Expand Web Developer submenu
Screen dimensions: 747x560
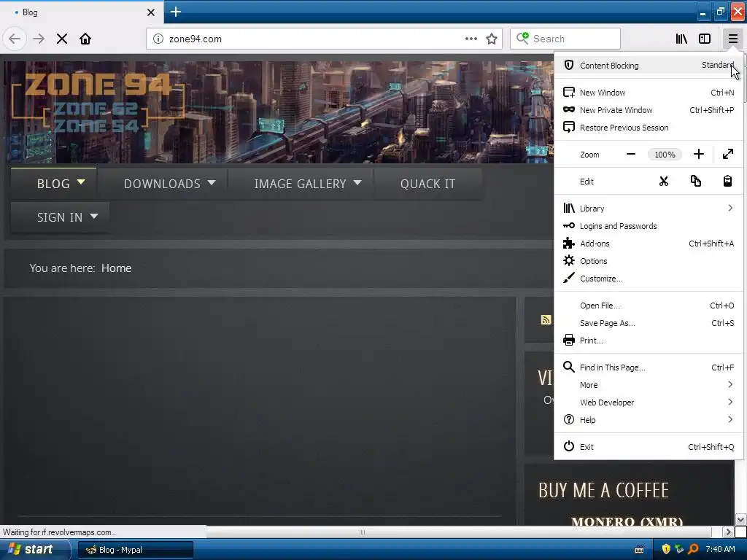(x=649, y=402)
